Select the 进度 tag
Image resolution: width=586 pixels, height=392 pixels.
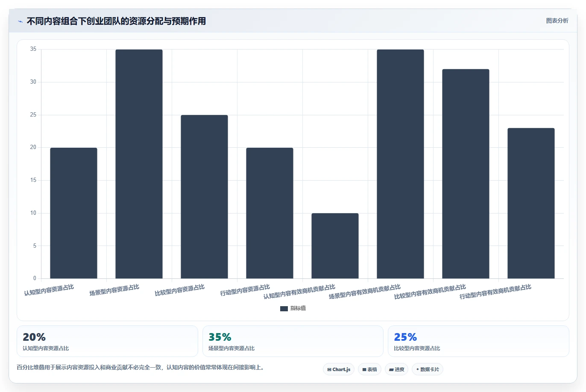click(397, 369)
